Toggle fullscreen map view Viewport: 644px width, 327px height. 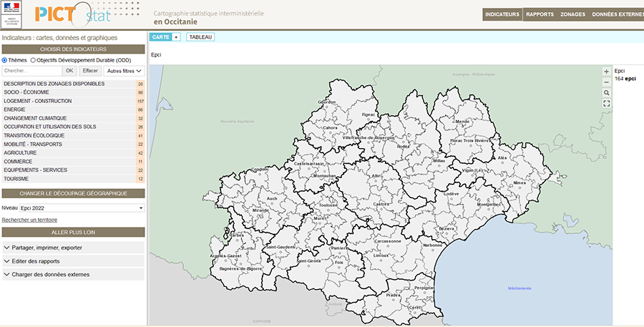pos(607,104)
